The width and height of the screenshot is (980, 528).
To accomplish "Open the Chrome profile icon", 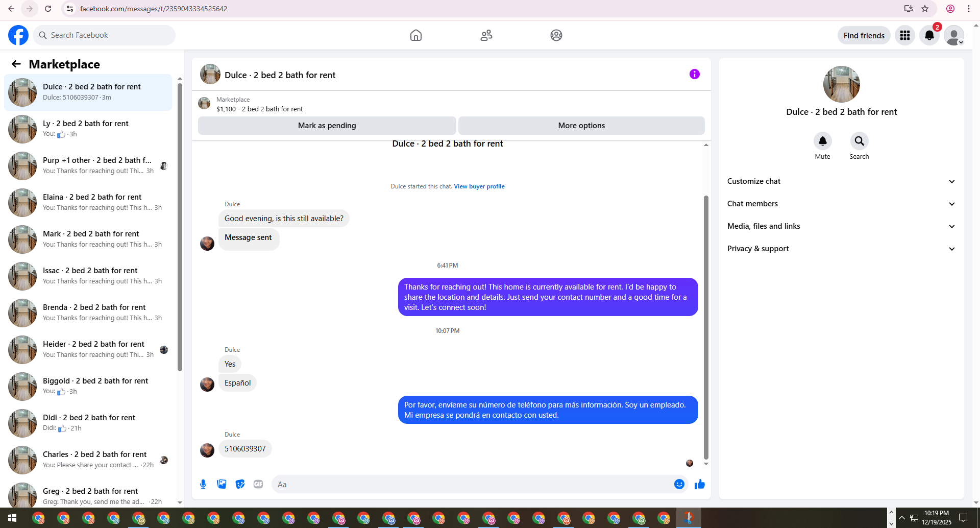I will pos(950,9).
